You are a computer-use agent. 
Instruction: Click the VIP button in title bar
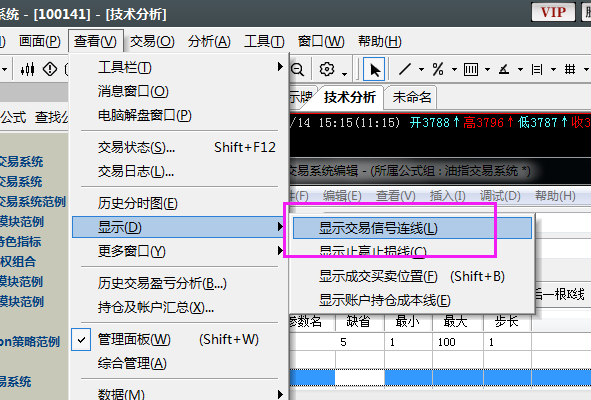[x=553, y=12]
